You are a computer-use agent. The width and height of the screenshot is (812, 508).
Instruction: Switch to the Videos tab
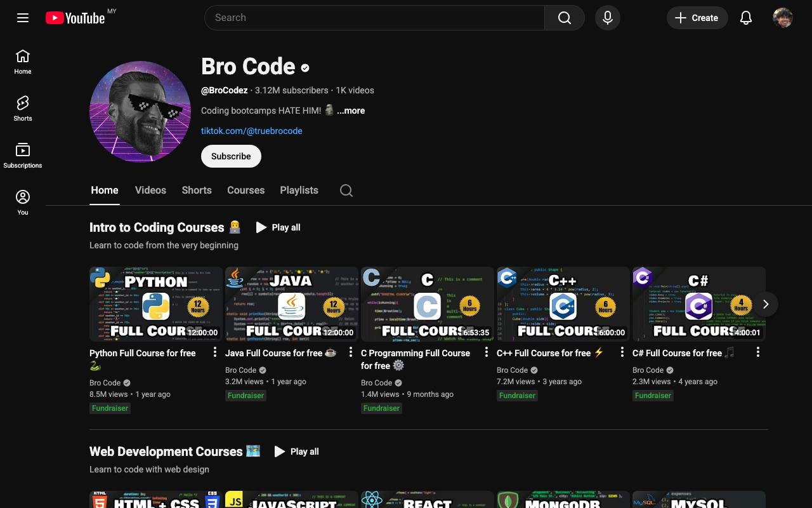[x=150, y=190]
